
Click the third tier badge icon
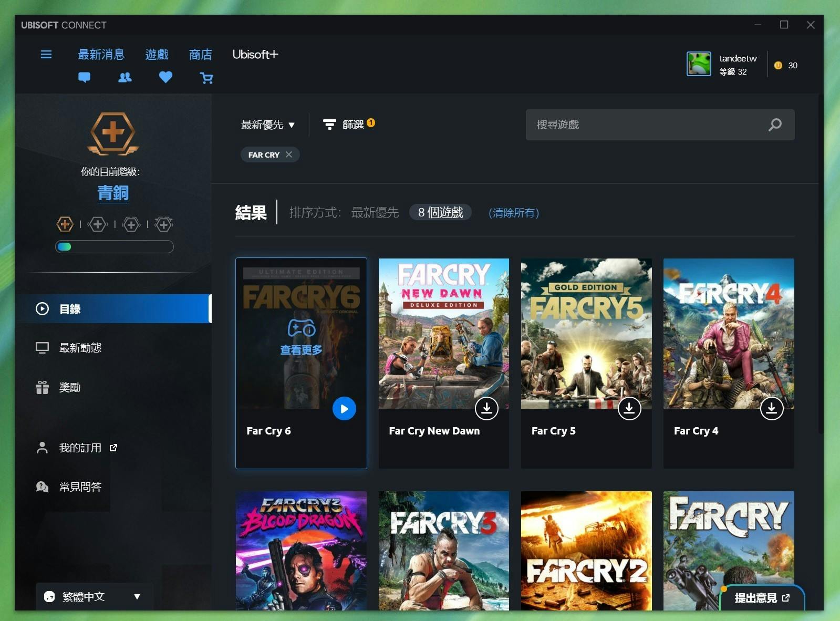(x=131, y=224)
